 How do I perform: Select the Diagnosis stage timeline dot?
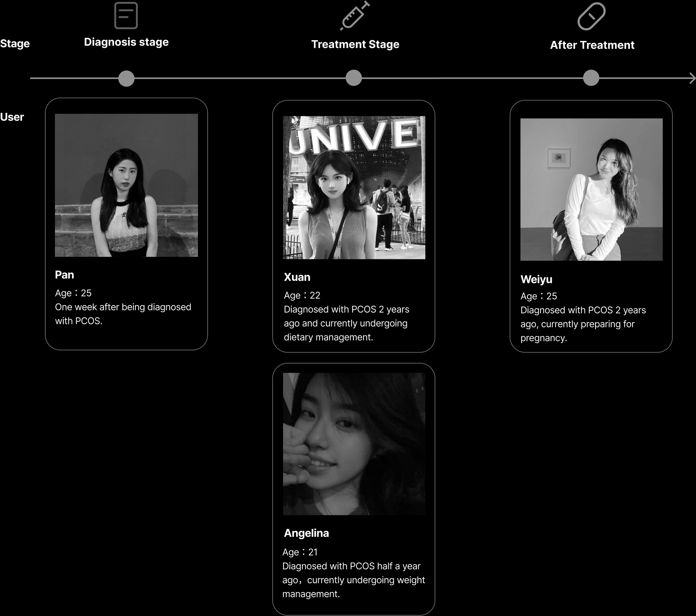126,78
